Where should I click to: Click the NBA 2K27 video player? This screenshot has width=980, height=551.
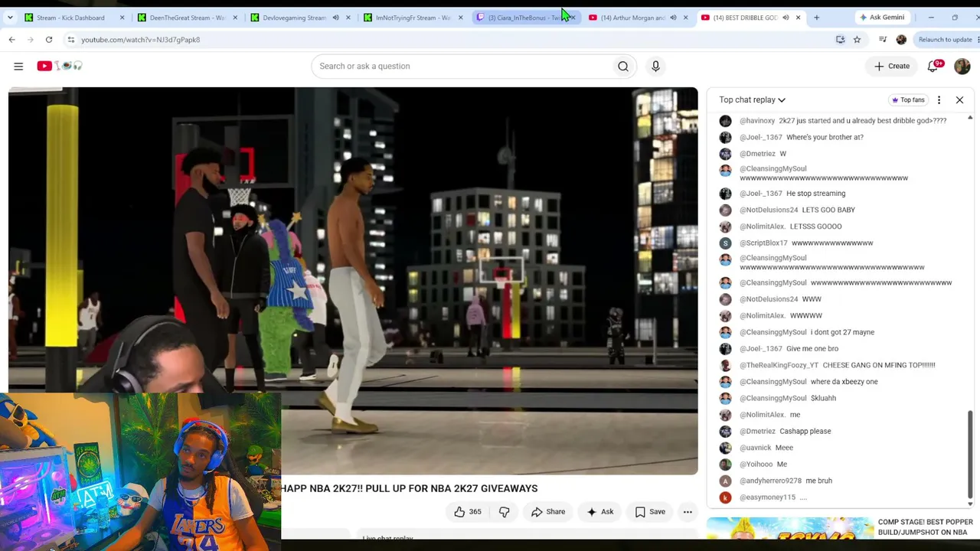[353, 281]
